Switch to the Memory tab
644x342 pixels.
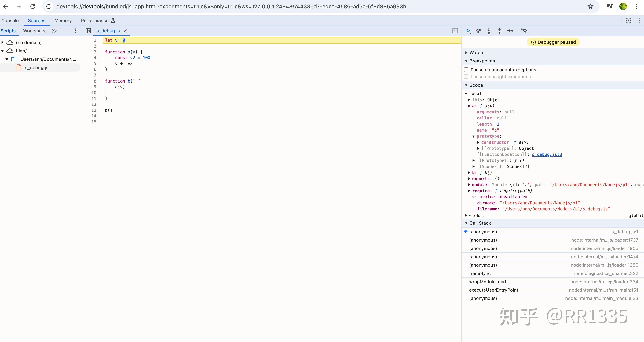pyautogui.click(x=63, y=20)
